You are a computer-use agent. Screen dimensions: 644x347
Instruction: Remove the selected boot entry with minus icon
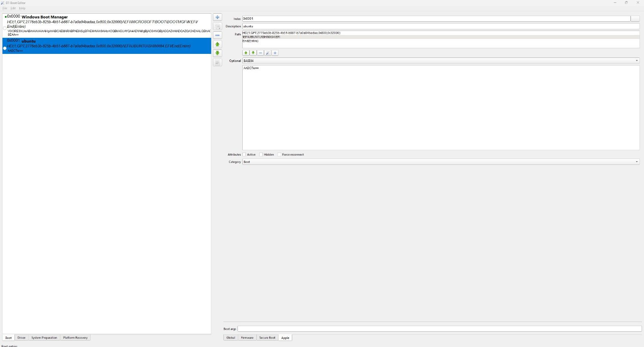217,35
